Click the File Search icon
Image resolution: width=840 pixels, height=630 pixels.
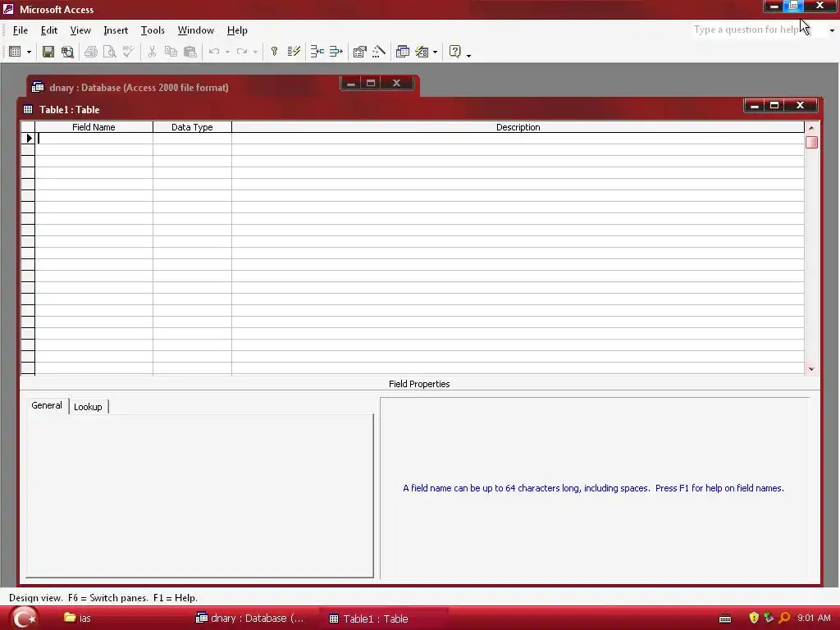(67, 52)
